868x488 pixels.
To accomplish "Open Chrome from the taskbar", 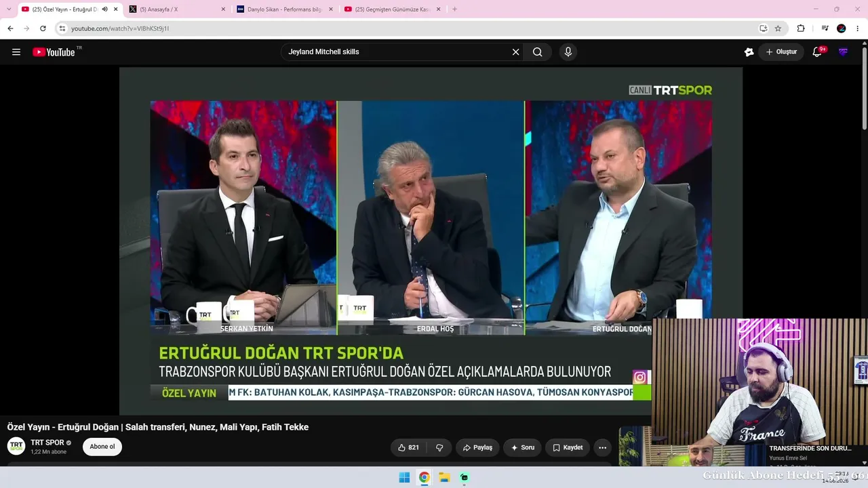I will coord(425,477).
